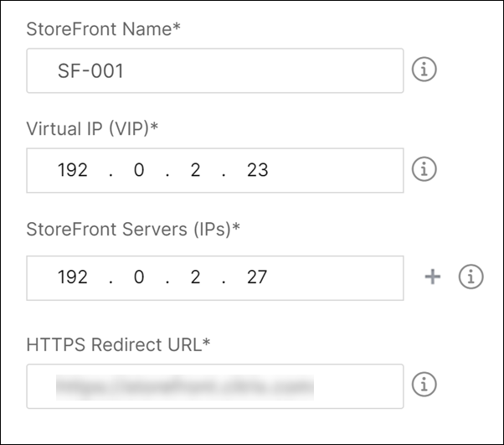This screenshot has height=445, width=504.
Task: Click the 'StoreFront Servers (IPs)*' label
Action: click(133, 230)
